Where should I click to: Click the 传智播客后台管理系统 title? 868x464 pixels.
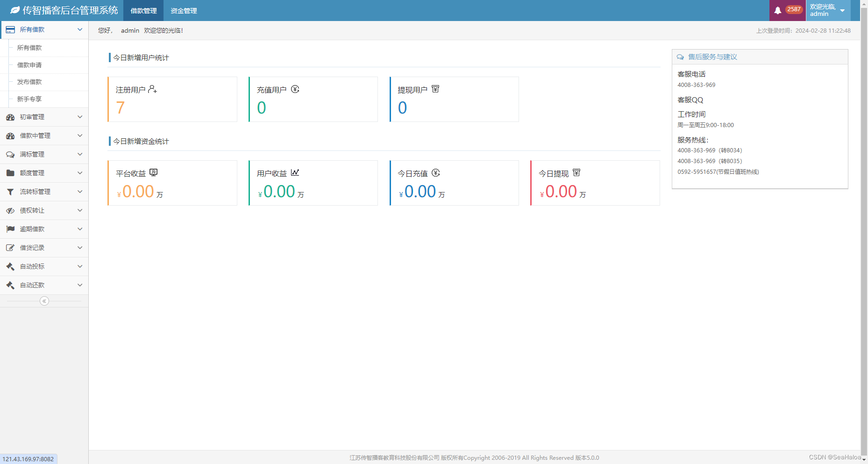click(x=70, y=10)
